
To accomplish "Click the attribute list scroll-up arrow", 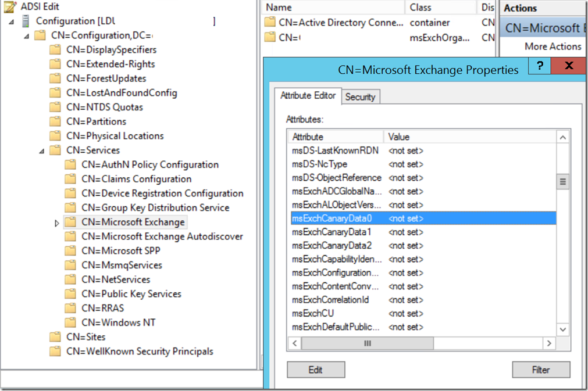I will [563, 138].
